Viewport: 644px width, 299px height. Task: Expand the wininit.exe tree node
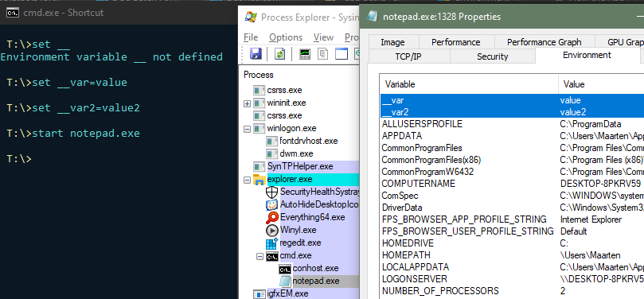247,103
